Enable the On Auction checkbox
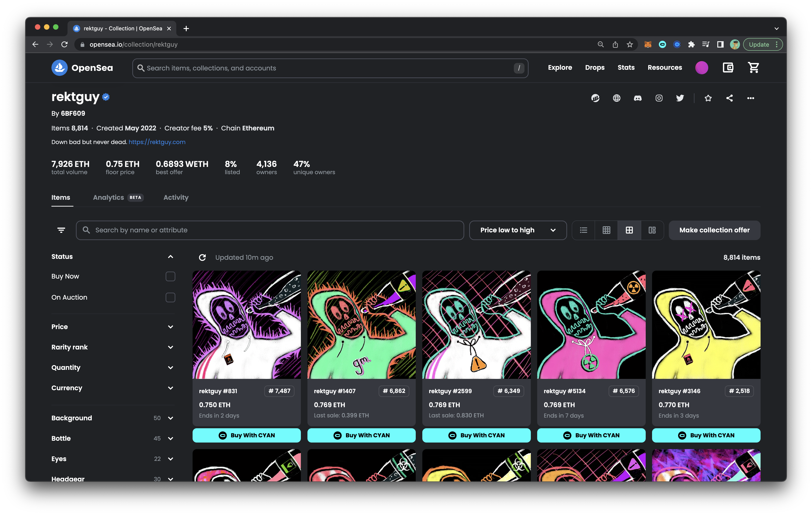 click(x=170, y=298)
